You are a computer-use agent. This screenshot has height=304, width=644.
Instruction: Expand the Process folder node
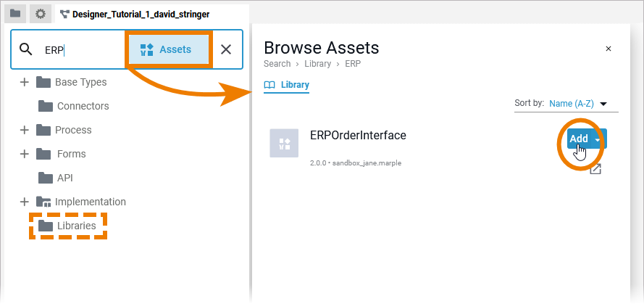pyautogui.click(x=24, y=130)
